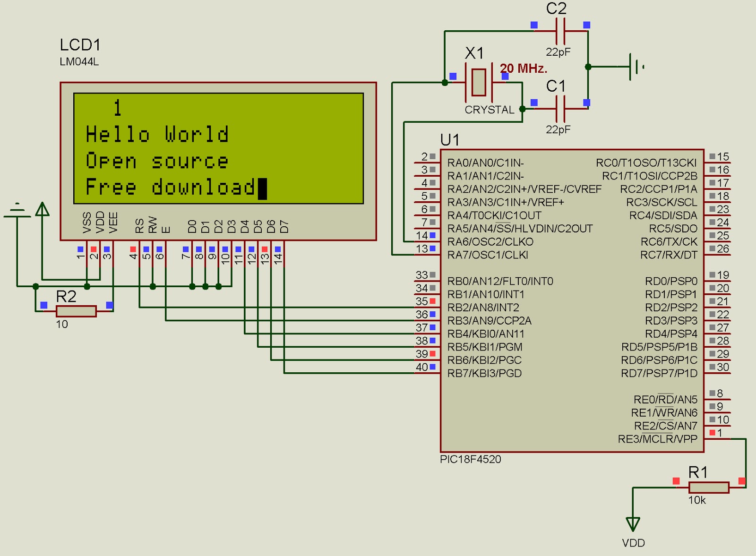Click pin RC0/T1OSO/T13CKI label
756x556 pixels.
click(646, 163)
